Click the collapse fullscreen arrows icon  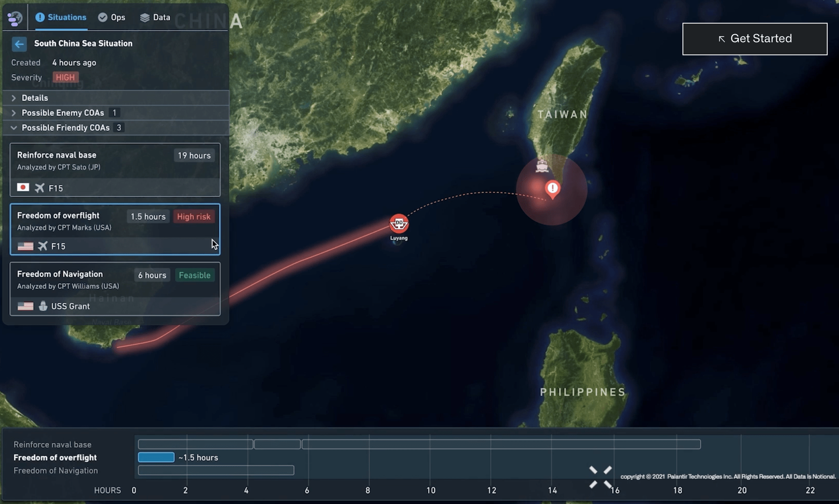tap(600, 477)
